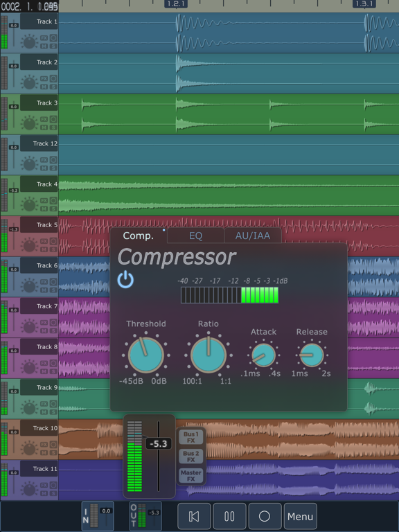
Task: Arm Track 3 for recording
Action: pos(53,119)
